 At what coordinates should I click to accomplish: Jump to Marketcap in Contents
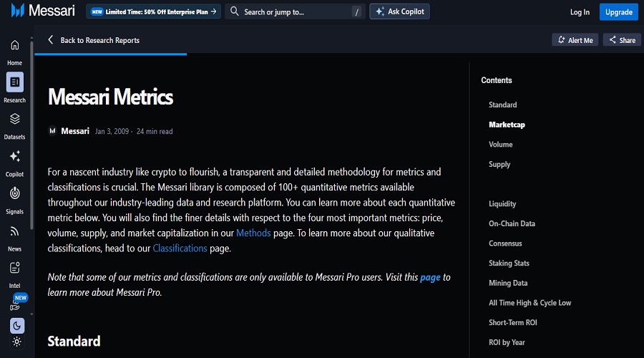[507, 125]
